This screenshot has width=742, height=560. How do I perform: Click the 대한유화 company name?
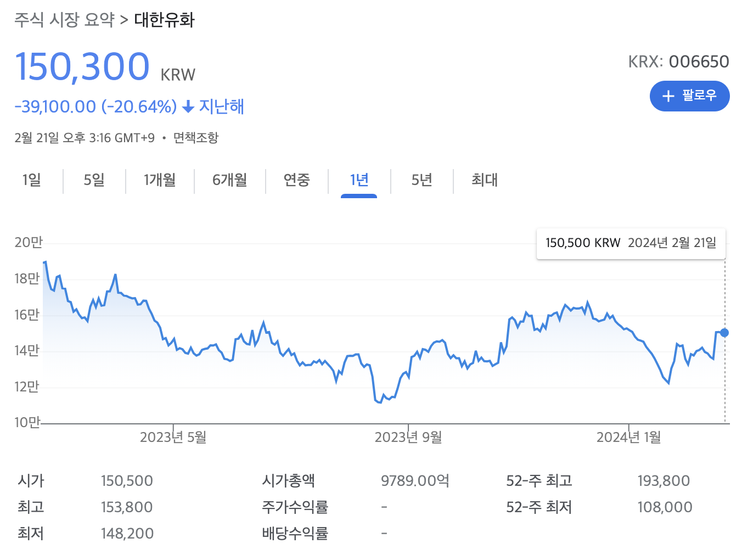tap(164, 20)
